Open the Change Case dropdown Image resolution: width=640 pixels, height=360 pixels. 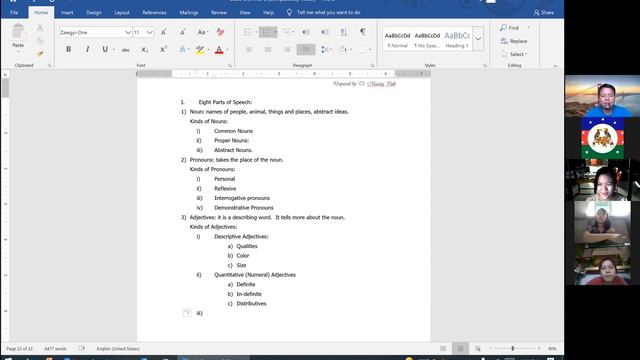(x=202, y=32)
